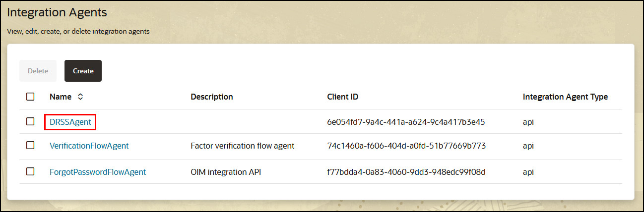The height and width of the screenshot is (212, 644).
Task: Click the Integration Agents page heading
Action: [57, 12]
